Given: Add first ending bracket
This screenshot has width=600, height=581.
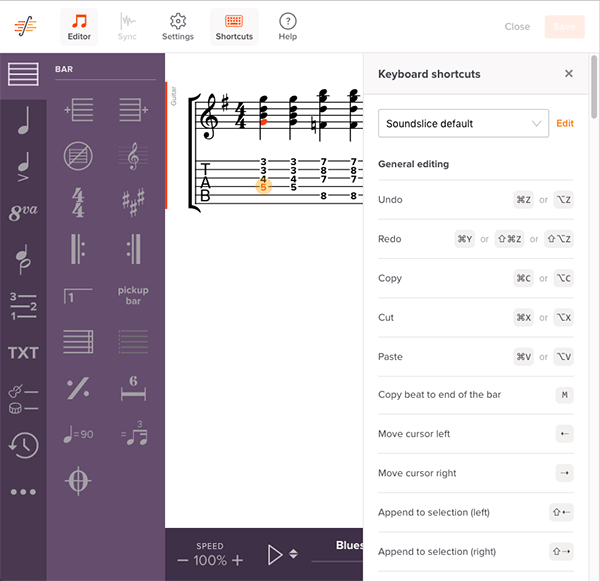Looking at the screenshot, I should [x=78, y=295].
